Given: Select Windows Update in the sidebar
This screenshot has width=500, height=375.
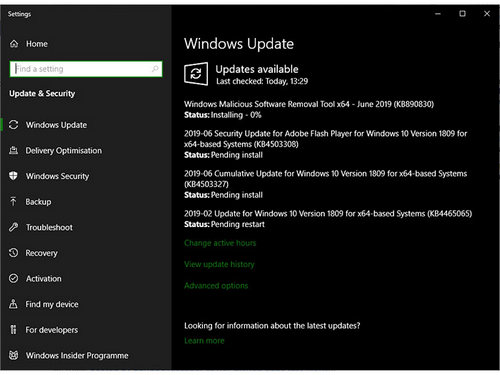Looking at the screenshot, I should [x=57, y=125].
